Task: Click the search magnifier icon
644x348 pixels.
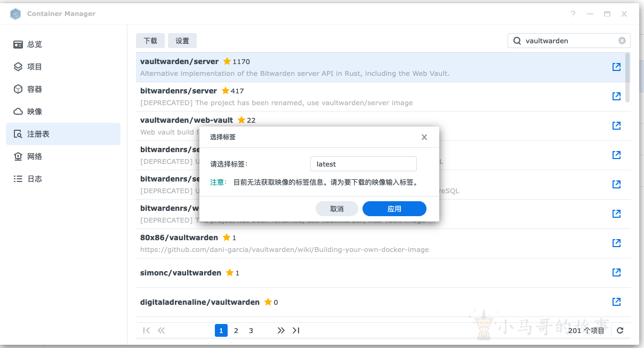Action: point(517,41)
